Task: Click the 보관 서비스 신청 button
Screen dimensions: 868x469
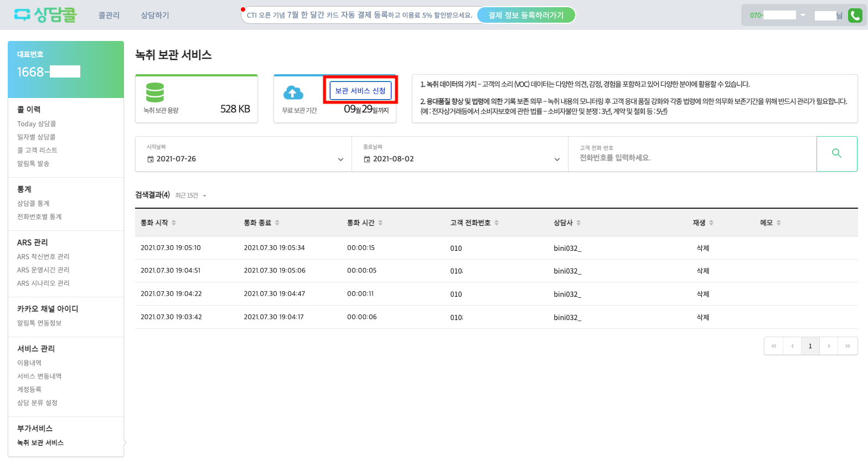Action: 360,91
